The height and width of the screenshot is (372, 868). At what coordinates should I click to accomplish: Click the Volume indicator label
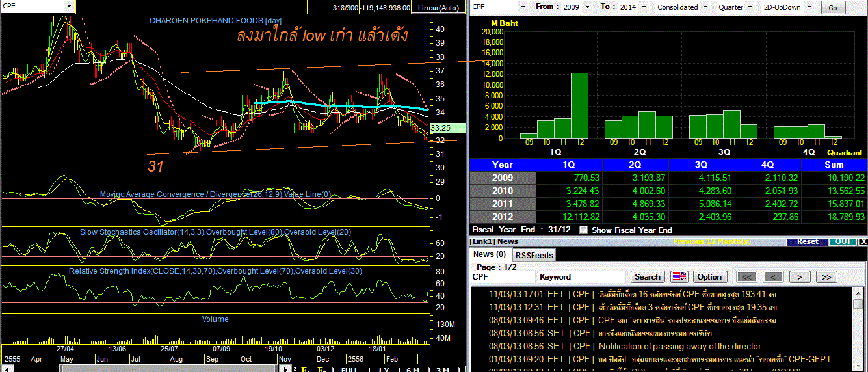tap(215, 319)
